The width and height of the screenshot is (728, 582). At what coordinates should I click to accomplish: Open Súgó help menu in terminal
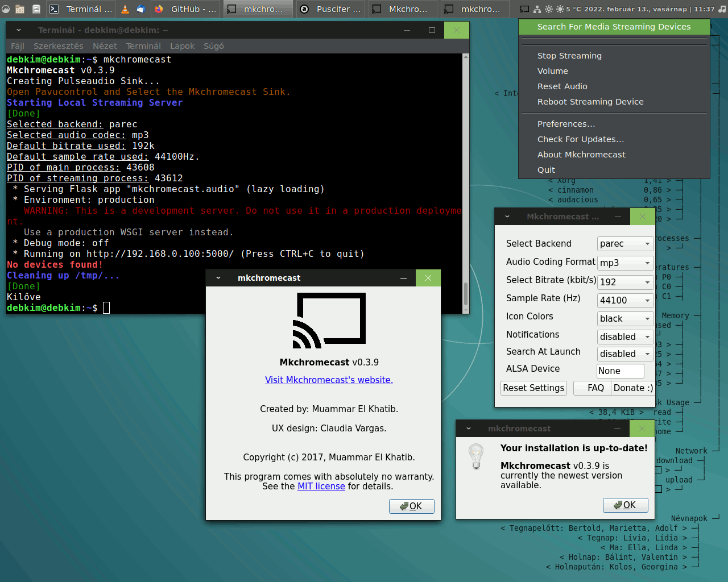(x=214, y=46)
